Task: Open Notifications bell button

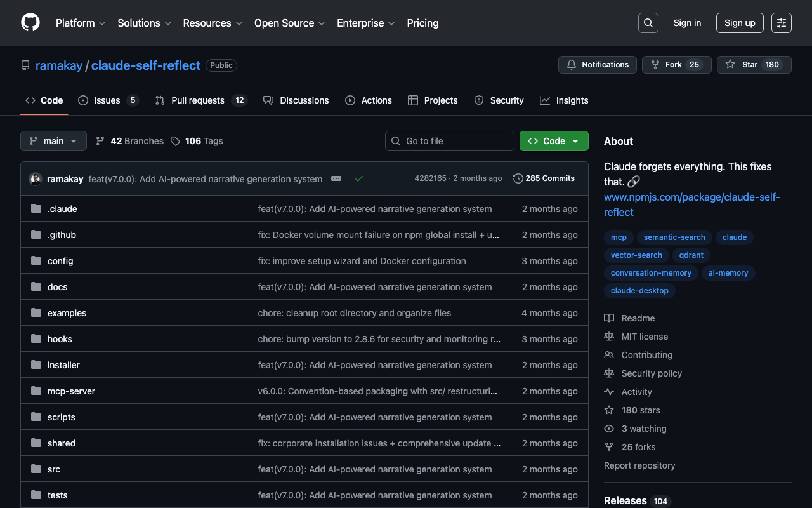Action: 597,65
